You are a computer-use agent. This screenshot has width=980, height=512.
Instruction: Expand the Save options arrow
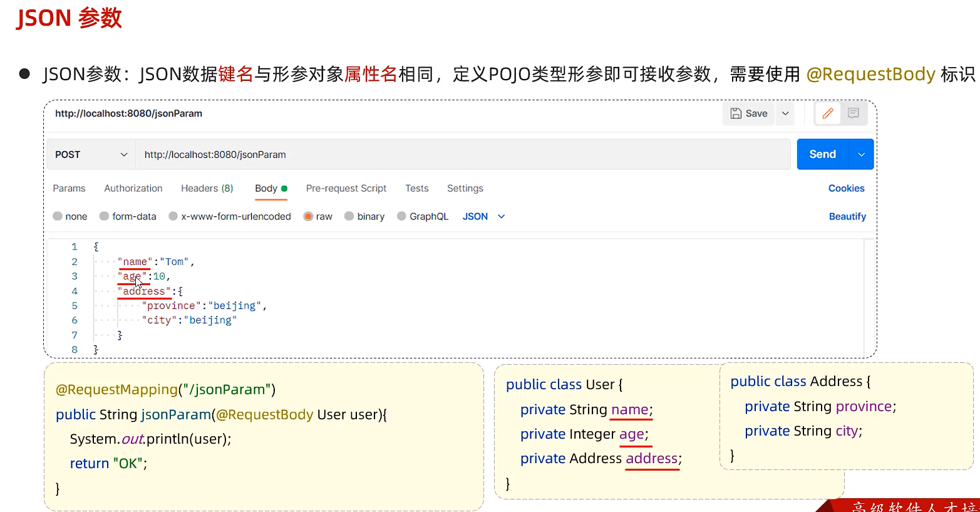pos(785,113)
